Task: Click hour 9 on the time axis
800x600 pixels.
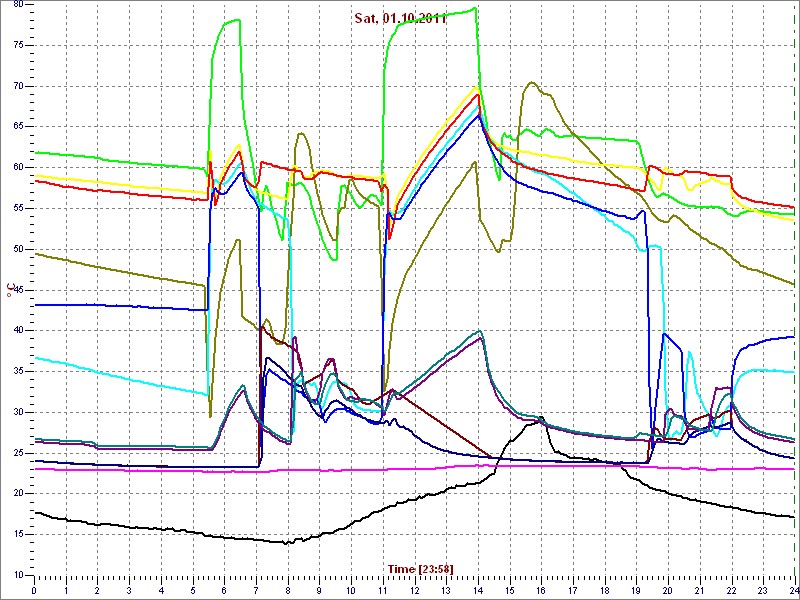Action: 319,590
